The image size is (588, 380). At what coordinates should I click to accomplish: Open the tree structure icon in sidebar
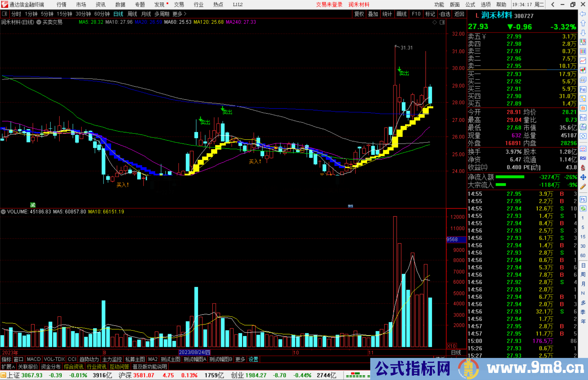pyautogui.click(x=583, y=99)
